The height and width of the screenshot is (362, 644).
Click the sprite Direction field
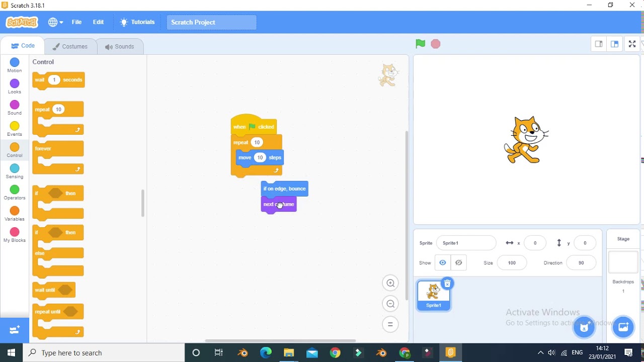click(581, 262)
